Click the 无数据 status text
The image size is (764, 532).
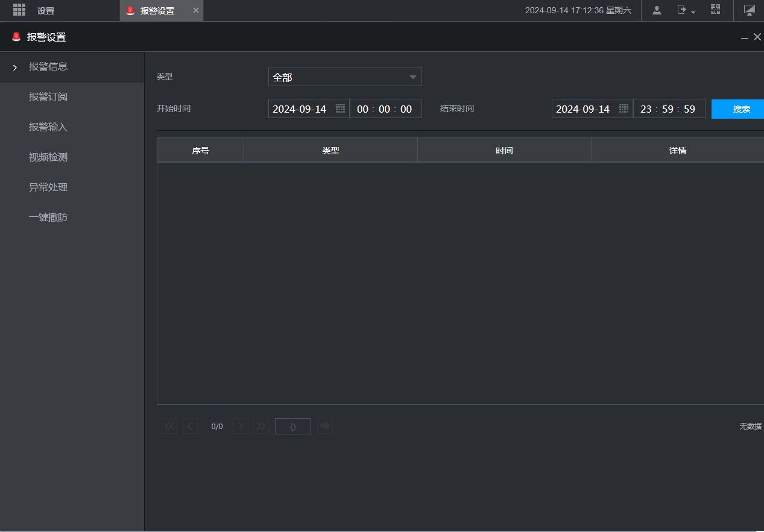click(751, 426)
